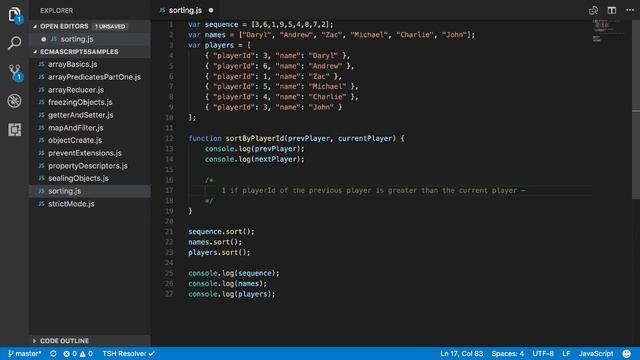
Task: Click line number 12 in the gutter
Action: [x=169, y=138]
